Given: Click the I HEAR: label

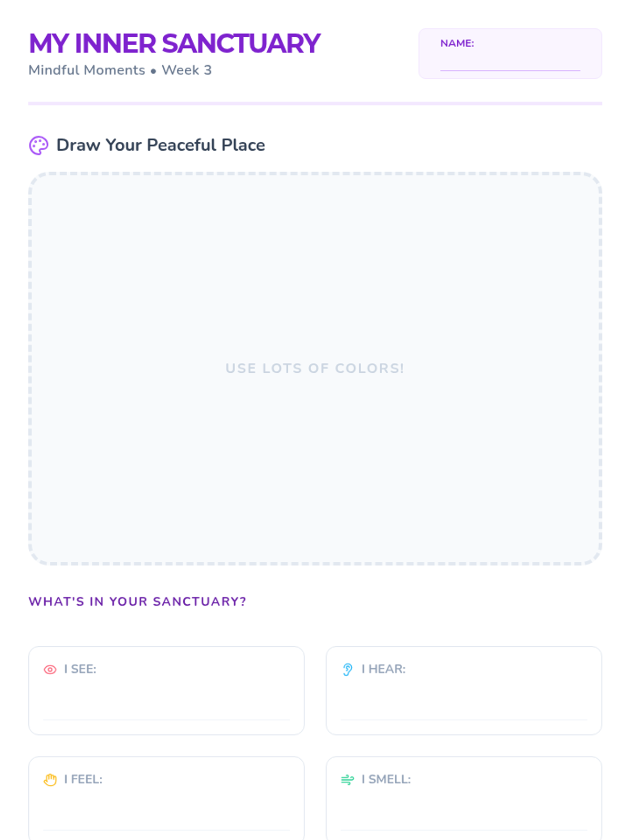Looking at the screenshot, I should (x=383, y=669).
